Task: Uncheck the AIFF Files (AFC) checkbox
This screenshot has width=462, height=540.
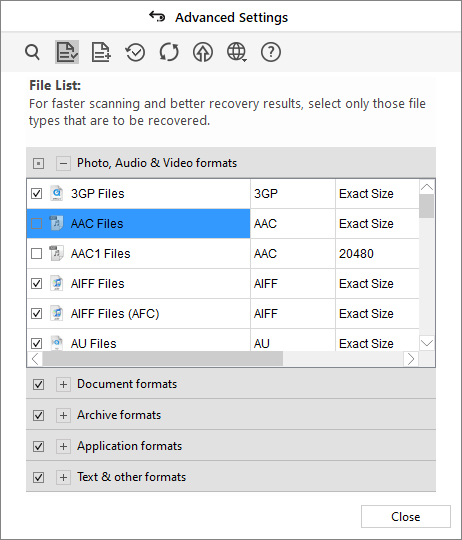Action: (36, 313)
